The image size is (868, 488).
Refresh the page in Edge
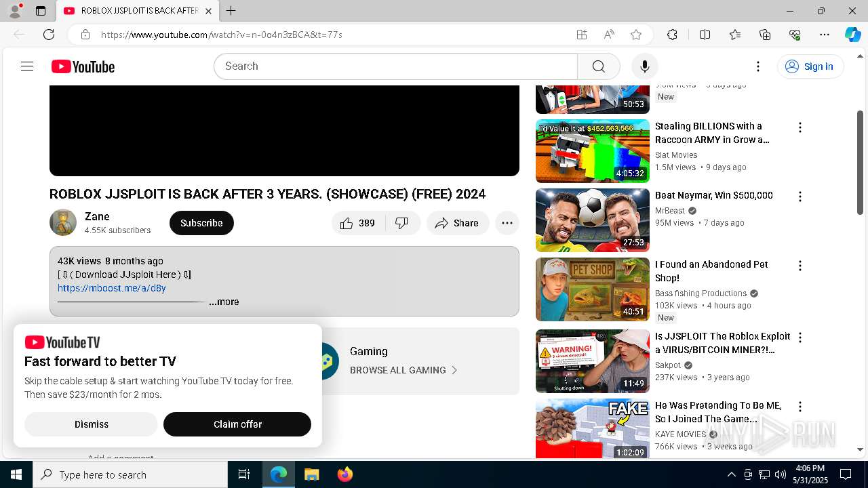click(x=49, y=35)
